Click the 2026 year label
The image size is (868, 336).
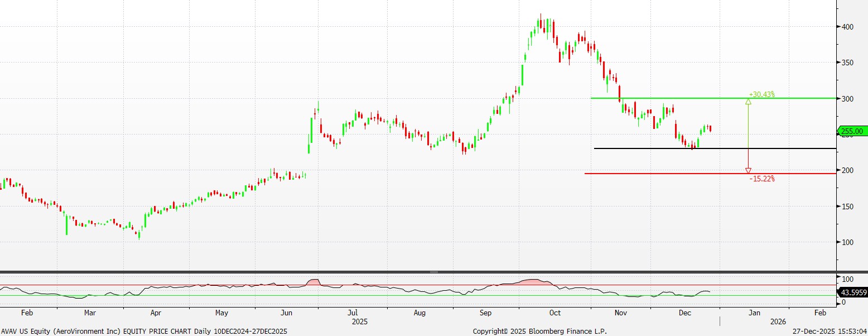coord(778,322)
